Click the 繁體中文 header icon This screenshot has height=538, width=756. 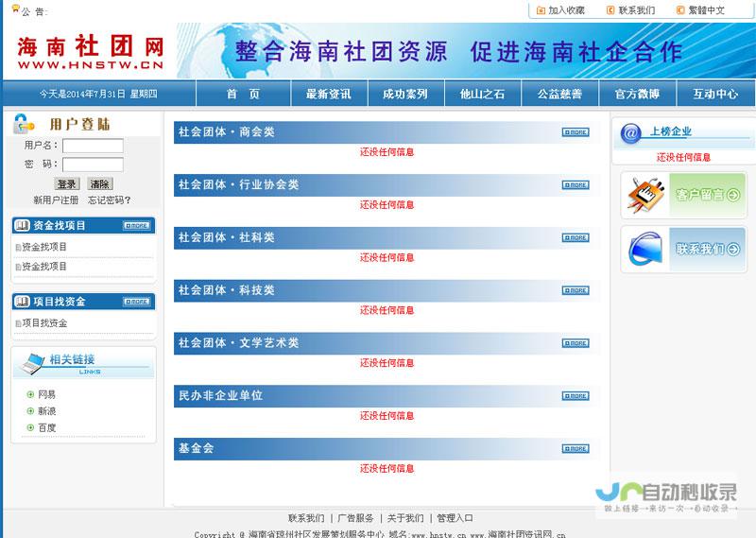[x=680, y=10]
